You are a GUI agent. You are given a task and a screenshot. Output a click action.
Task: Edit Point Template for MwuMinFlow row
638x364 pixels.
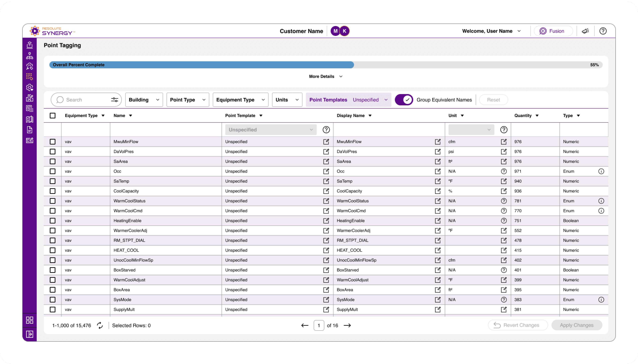[x=326, y=142]
